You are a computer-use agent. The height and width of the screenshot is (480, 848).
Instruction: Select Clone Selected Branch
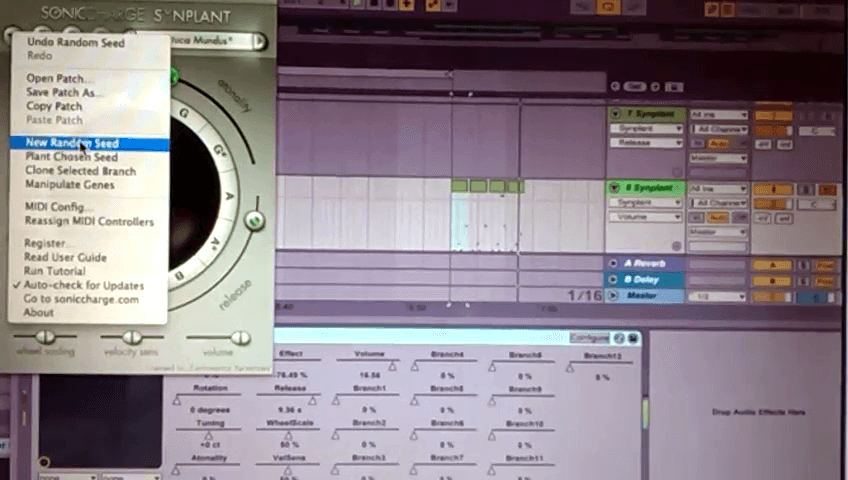click(x=81, y=171)
